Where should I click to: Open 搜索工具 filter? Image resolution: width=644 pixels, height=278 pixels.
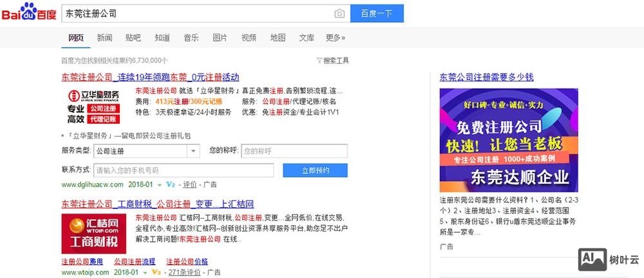click(x=333, y=61)
